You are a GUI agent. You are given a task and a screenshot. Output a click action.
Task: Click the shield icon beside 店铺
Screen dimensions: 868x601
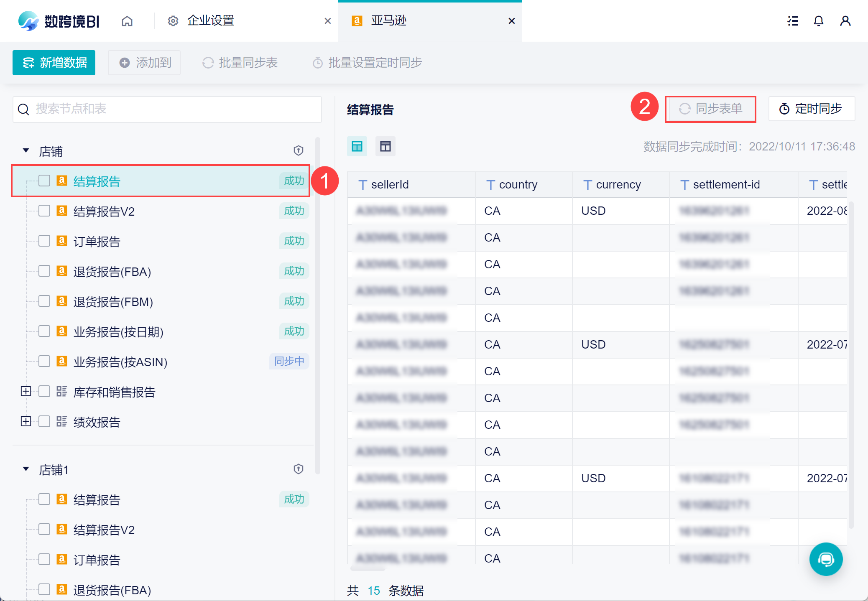298,150
